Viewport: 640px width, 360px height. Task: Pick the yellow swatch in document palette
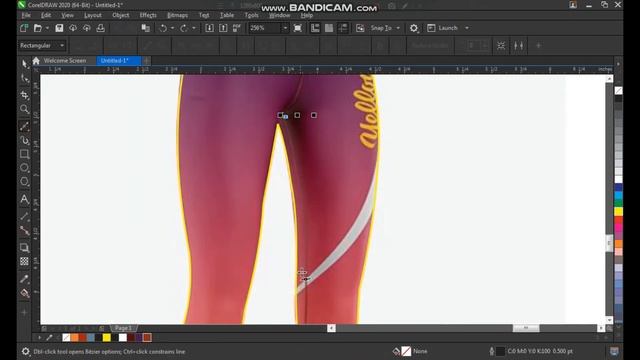tap(107, 338)
